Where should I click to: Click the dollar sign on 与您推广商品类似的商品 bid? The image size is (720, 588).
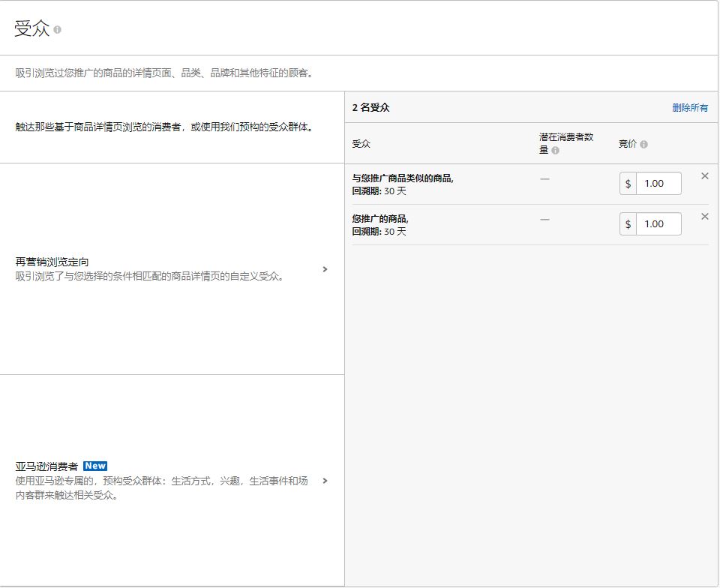(628, 184)
